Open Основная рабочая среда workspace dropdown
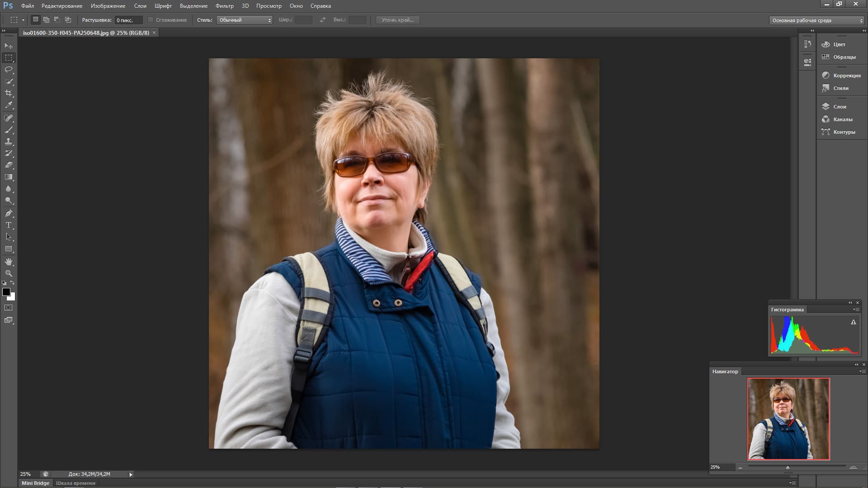 click(817, 20)
